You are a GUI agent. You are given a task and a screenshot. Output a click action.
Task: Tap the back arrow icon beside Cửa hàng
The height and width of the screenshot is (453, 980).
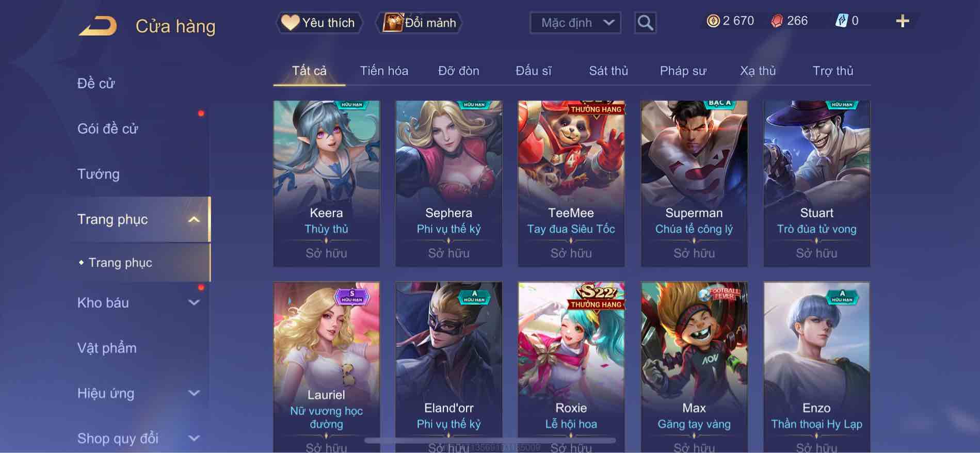coord(98,26)
